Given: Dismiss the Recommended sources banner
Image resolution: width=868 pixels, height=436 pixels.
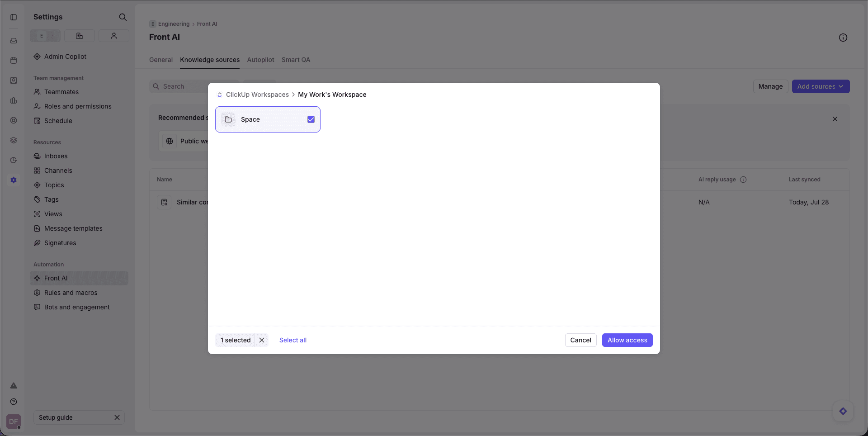Looking at the screenshot, I should [x=835, y=119].
